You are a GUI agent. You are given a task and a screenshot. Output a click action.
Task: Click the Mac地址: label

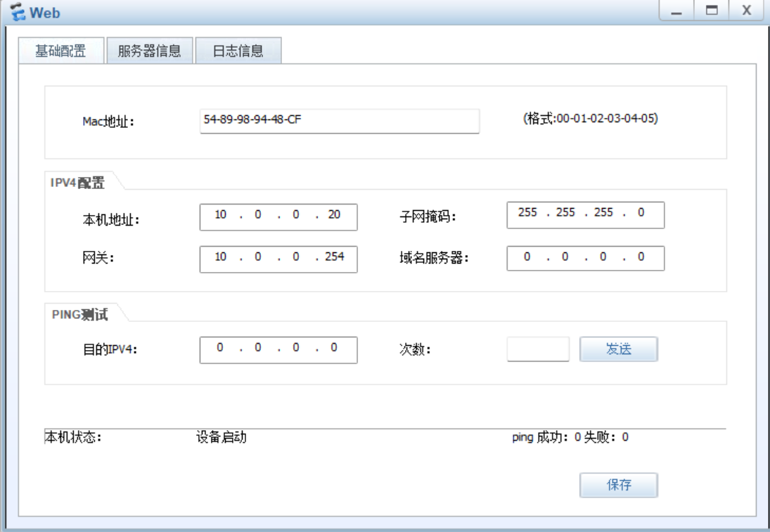(x=108, y=121)
